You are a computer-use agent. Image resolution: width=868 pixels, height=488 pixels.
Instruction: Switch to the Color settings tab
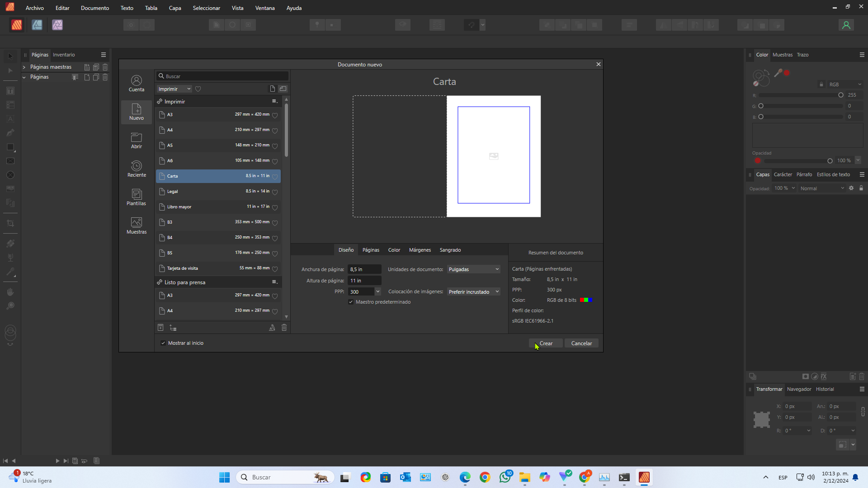pyautogui.click(x=394, y=250)
